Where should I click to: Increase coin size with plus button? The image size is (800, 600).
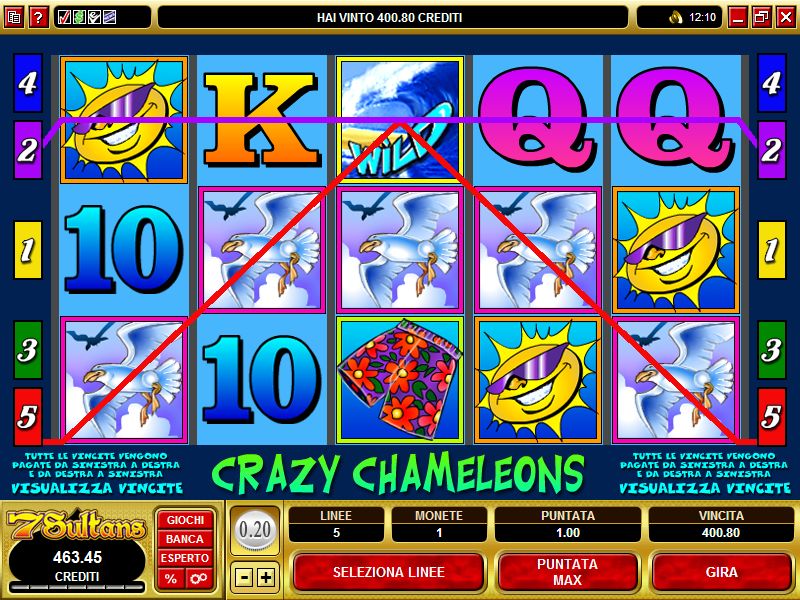click(x=266, y=578)
